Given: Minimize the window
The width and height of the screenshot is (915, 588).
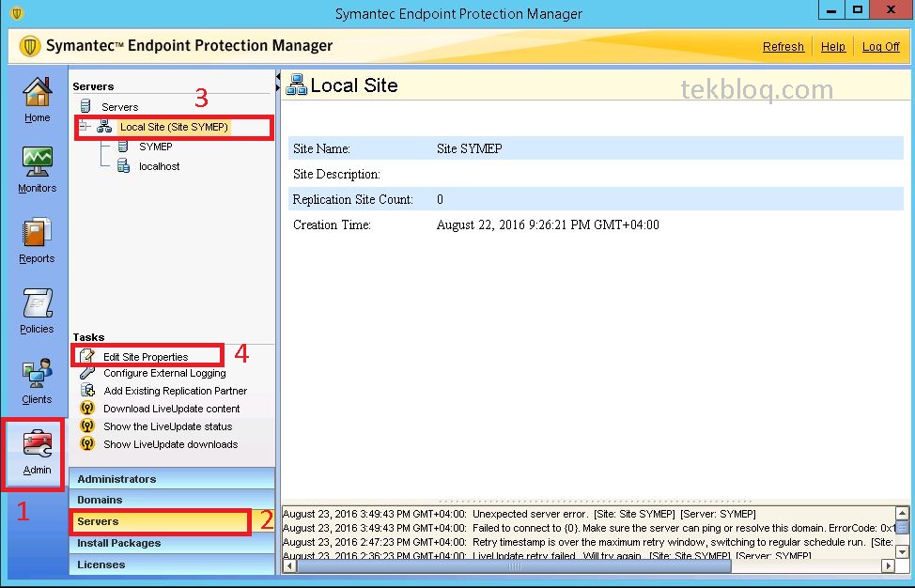Looking at the screenshot, I should tap(831, 10).
